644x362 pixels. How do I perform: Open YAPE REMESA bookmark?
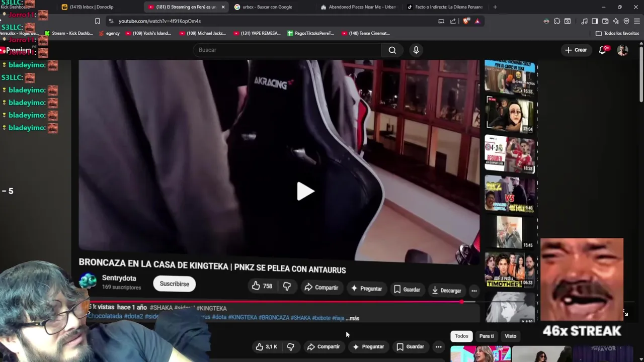point(257,33)
